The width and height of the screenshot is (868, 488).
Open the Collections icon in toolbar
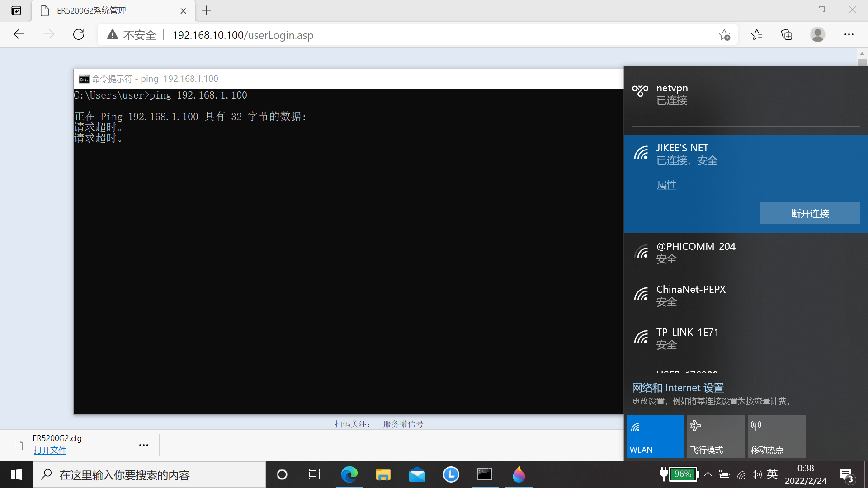coord(787,35)
